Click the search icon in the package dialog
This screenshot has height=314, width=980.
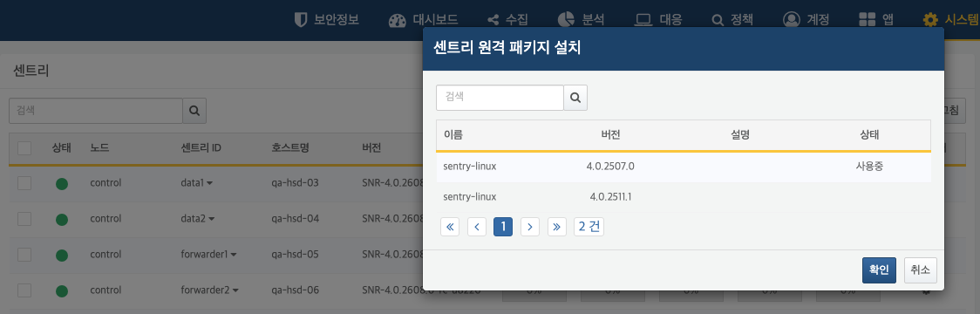(x=575, y=98)
